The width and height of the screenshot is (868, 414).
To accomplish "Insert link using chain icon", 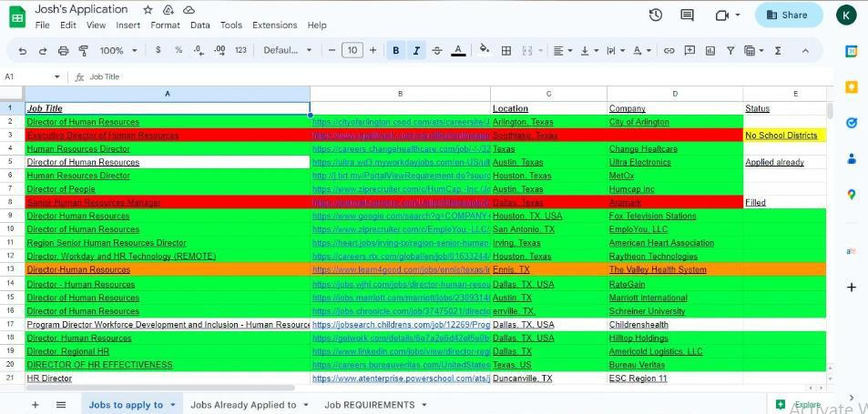I will click(669, 51).
